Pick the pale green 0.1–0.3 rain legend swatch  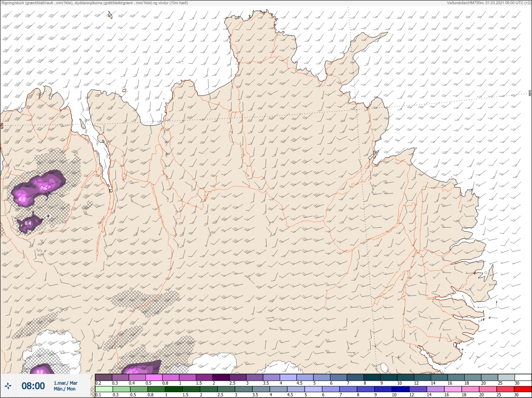point(103,389)
